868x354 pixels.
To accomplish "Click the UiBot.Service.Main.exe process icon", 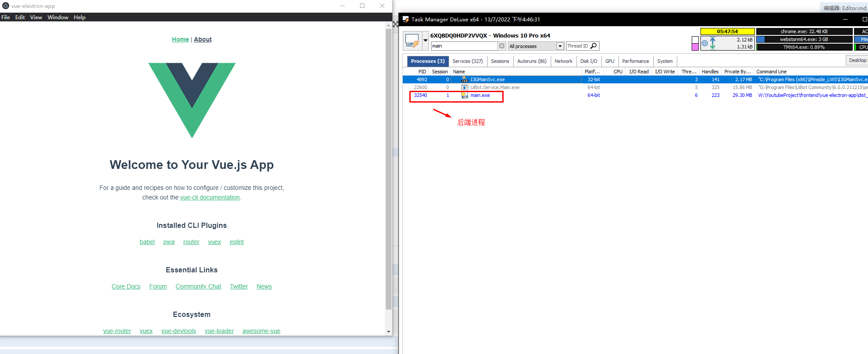I will (x=465, y=87).
